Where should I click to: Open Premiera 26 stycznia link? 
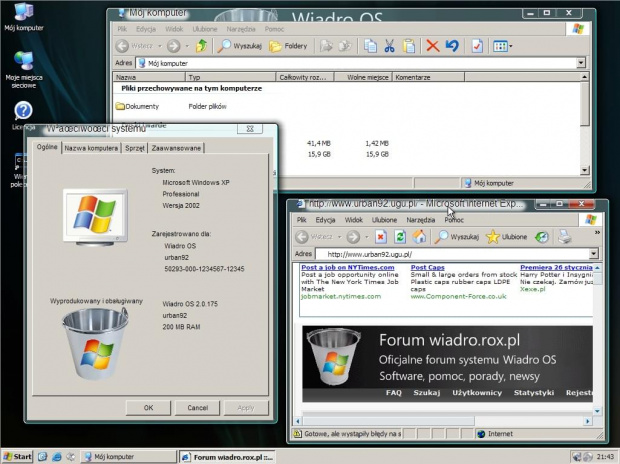pyautogui.click(x=556, y=267)
